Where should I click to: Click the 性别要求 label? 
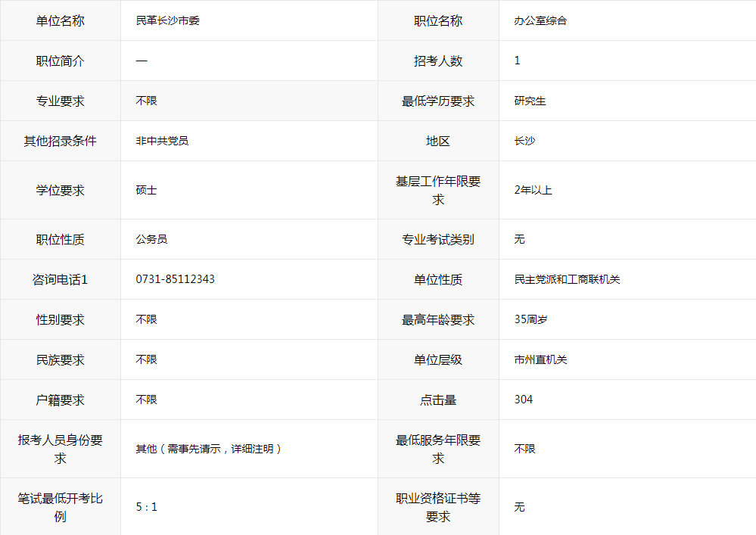61,319
